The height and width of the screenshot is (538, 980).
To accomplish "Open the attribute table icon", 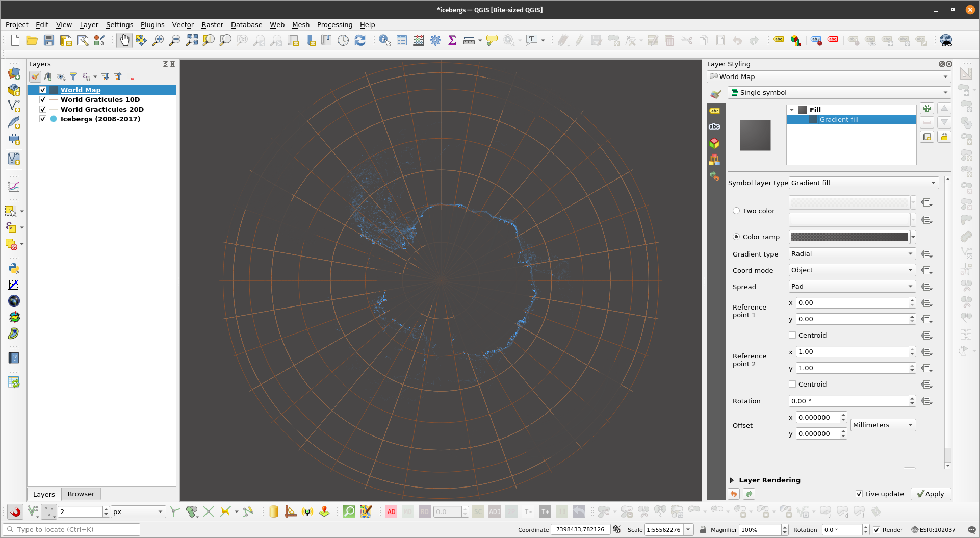I will point(402,40).
